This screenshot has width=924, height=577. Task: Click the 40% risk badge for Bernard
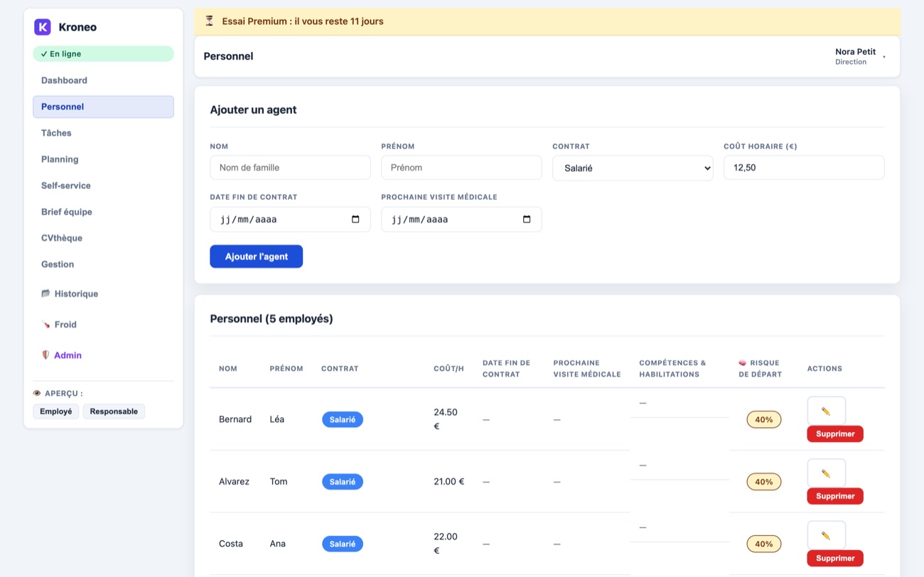click(764, 420)
